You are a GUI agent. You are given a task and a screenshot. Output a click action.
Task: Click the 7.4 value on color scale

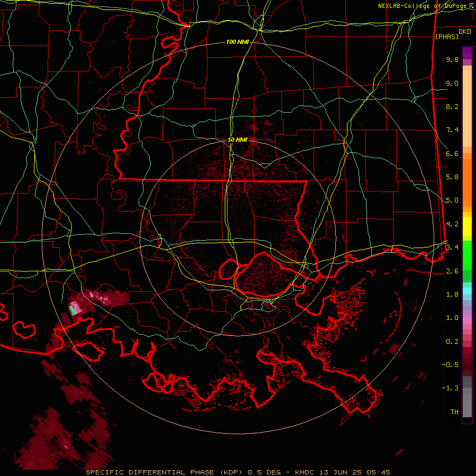click(x=452, y=130)
